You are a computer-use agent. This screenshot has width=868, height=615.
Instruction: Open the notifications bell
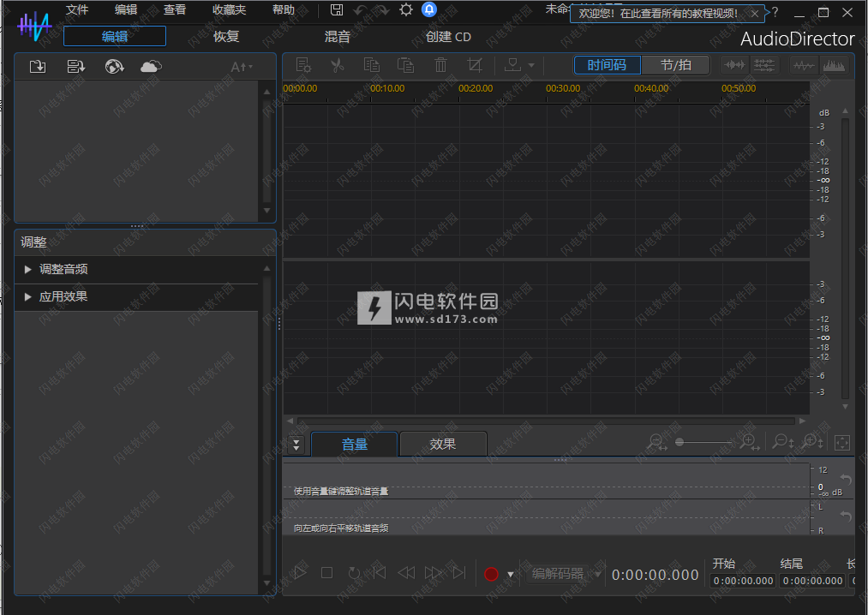tap(429, 9)
